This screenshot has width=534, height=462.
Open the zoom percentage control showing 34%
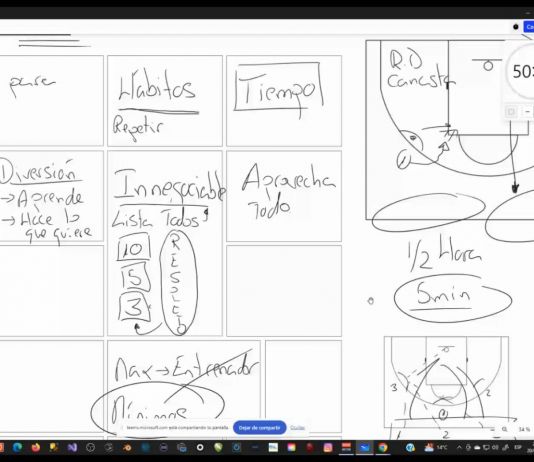pos(524,429)
